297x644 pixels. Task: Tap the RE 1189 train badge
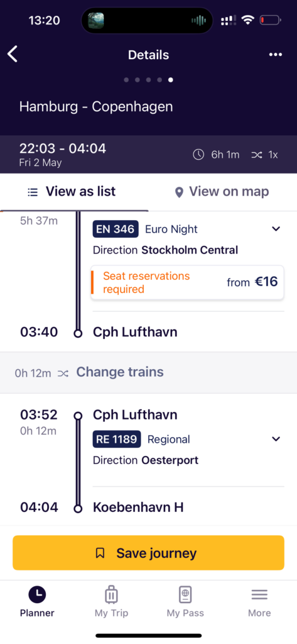click(x=117, y=439)
